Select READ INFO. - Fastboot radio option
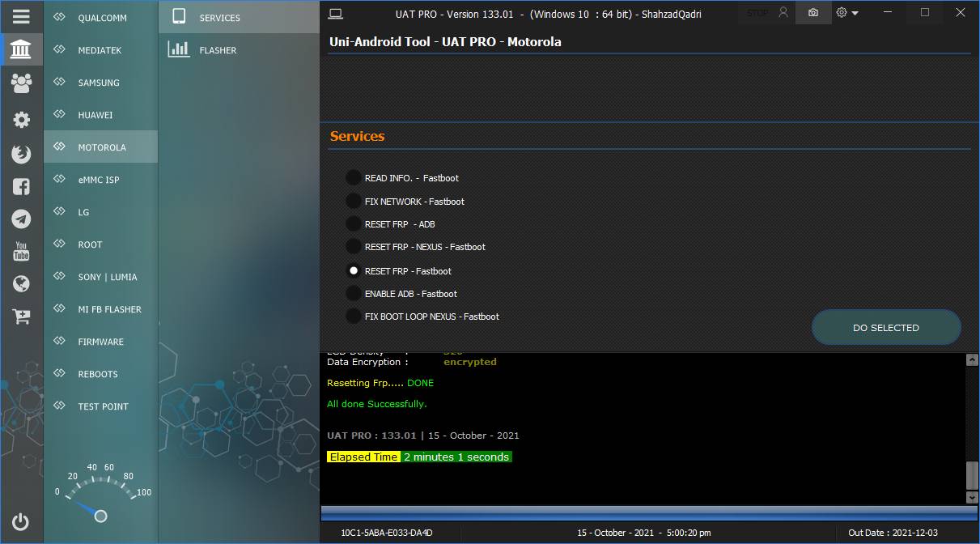Image resolution: width=980 pixels, height=544 pixels. pyautogui.click(x=354, y=177)
